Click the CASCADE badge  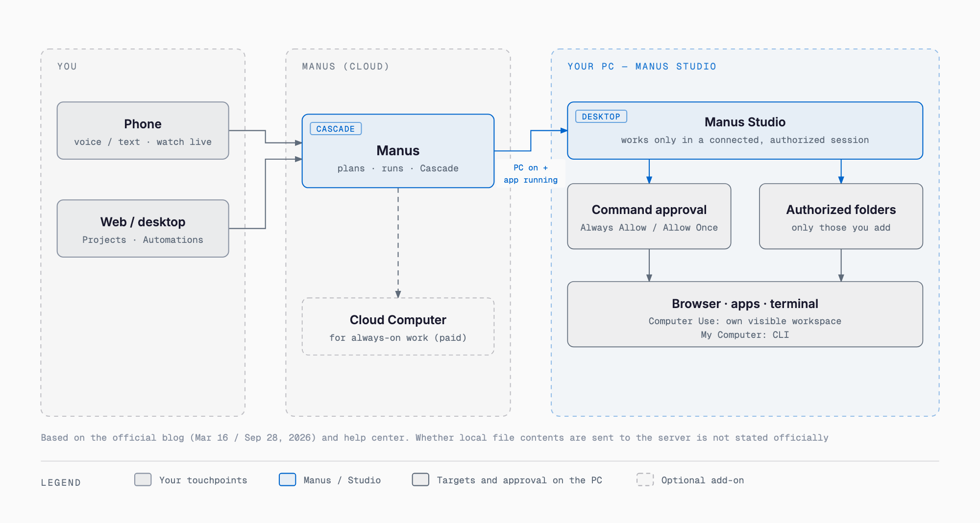pos(336,129)
